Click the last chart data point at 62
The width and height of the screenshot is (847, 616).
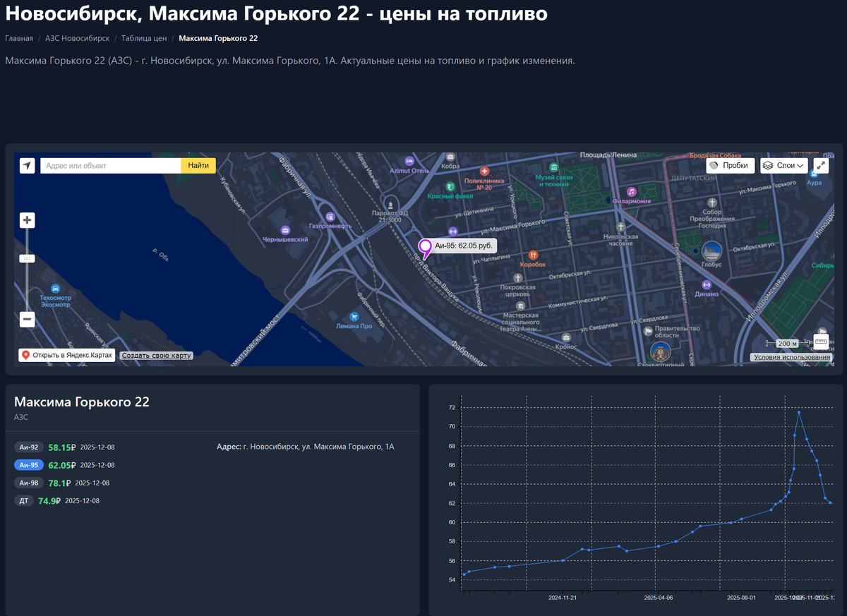click(831, 502)
